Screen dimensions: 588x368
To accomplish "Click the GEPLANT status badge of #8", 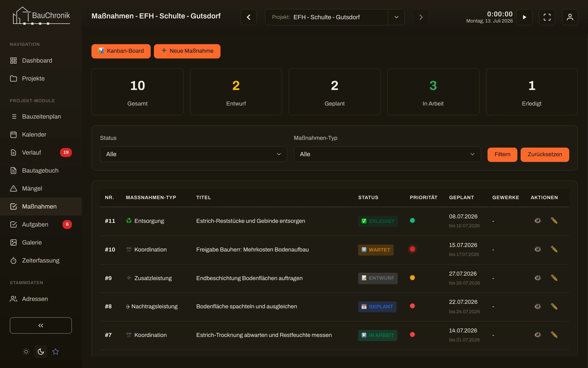I will click(377, 307).
